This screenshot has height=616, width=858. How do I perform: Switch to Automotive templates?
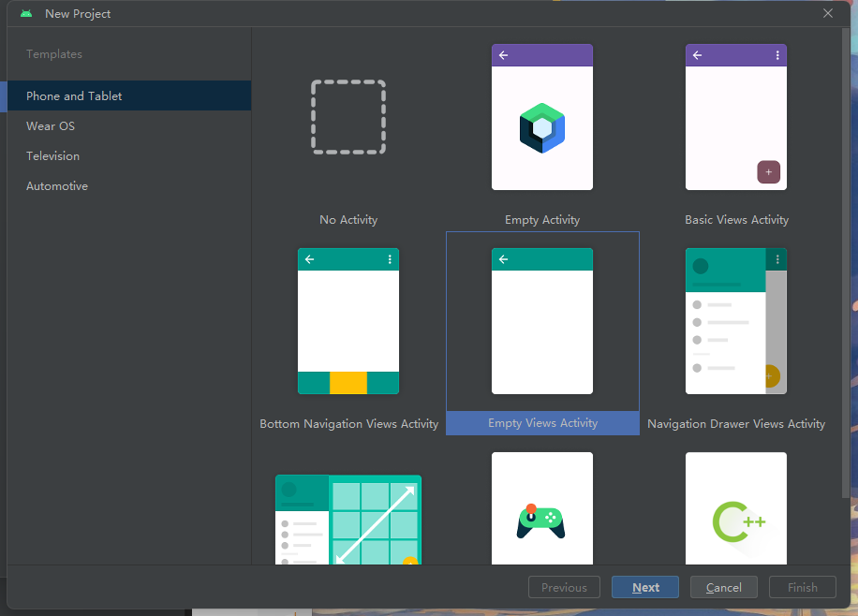click(129, 186)
